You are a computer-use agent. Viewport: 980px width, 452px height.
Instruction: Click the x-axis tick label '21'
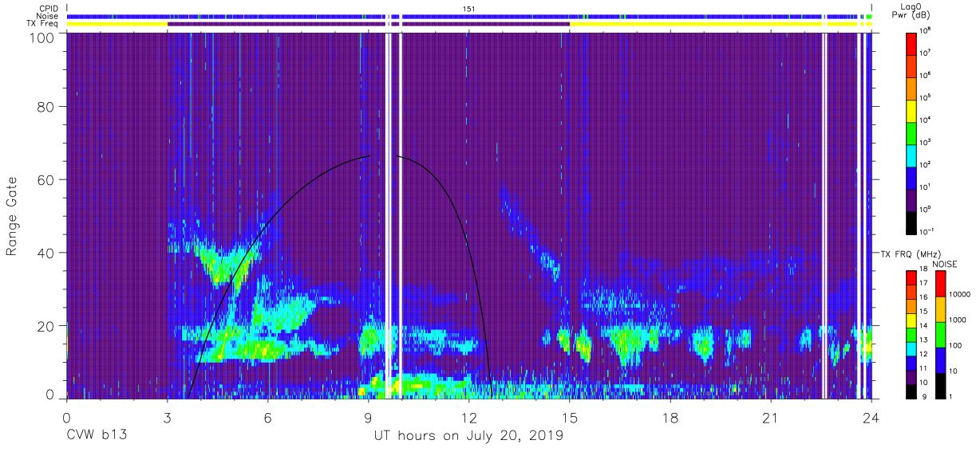[771, 418]
